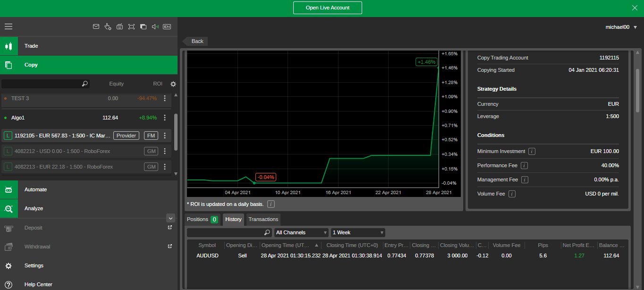Image resolution: width=644 pixels, height=290 pixels.
Task: Click the sound volume icon
Action: point(155,27)
